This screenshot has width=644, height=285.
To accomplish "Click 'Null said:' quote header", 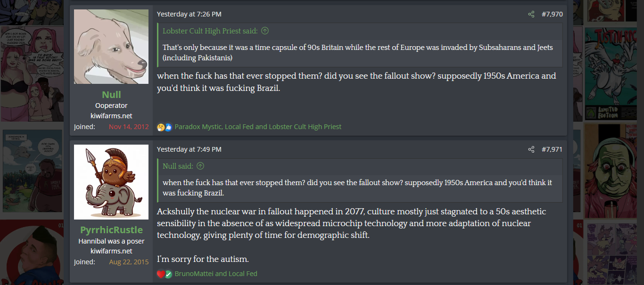I will (178, 166).
